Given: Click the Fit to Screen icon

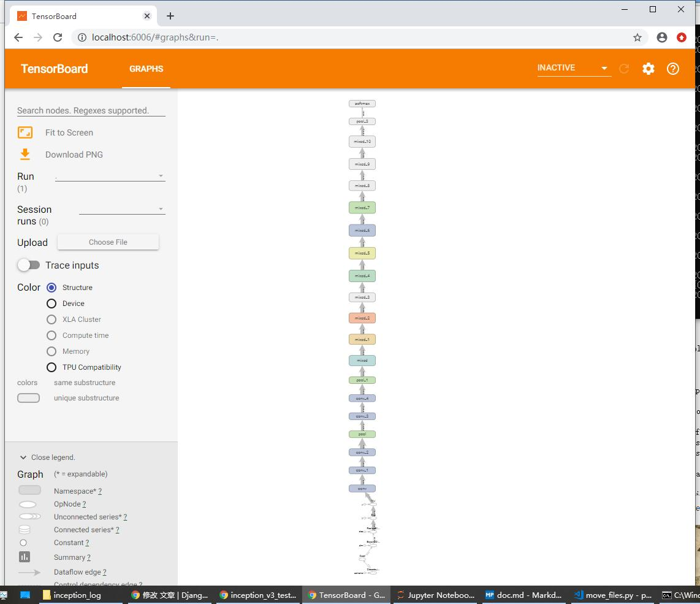Looking at the screenshot, I should click(25, 132).
